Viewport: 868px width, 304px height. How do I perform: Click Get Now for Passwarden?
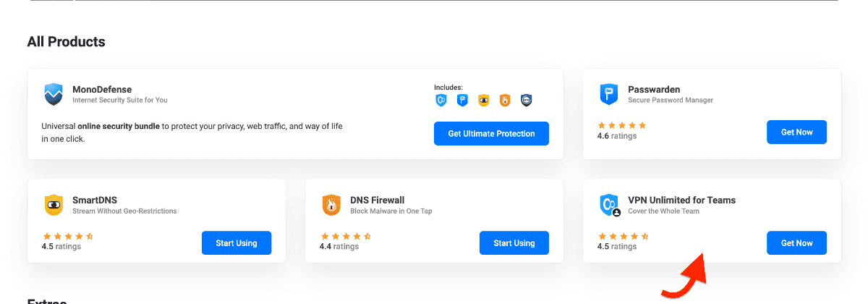pos(796,132)
